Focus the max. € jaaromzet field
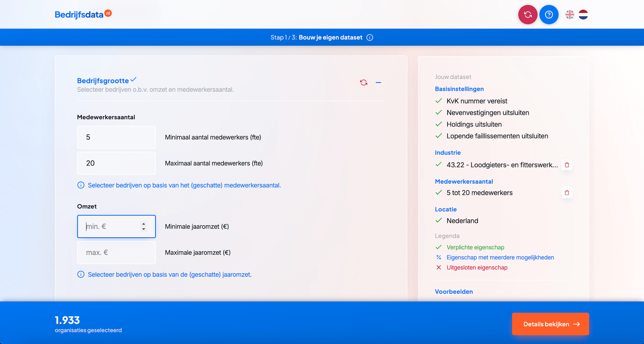 click(117, 253)
